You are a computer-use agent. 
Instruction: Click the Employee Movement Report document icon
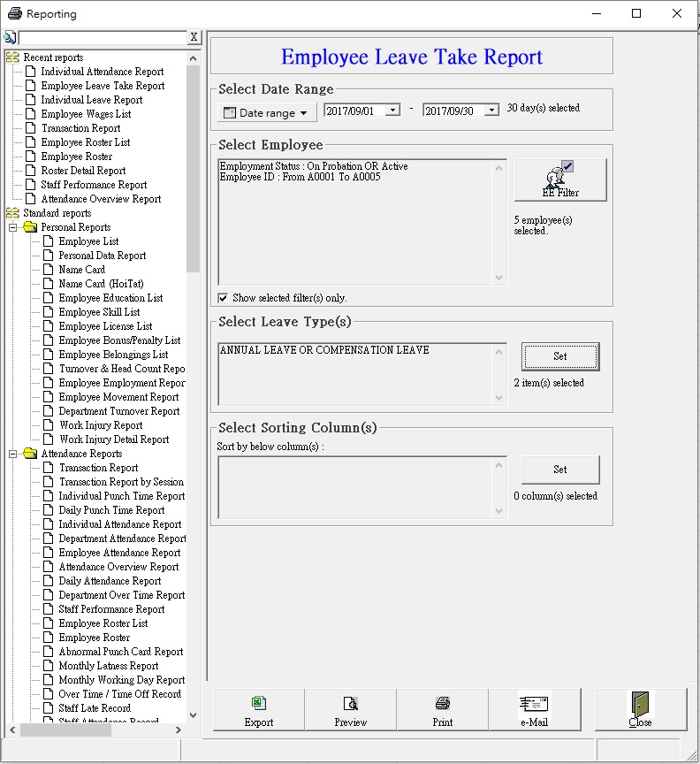[49, 397]
